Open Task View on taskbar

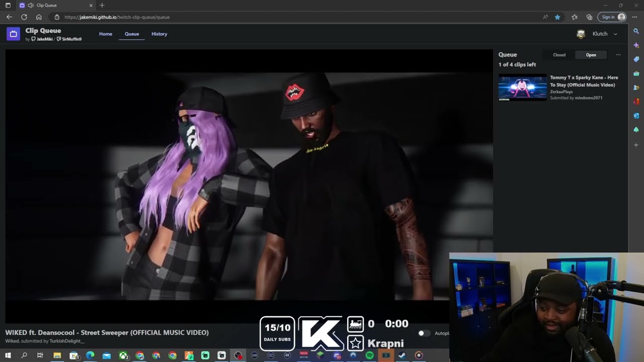(40, 355)
